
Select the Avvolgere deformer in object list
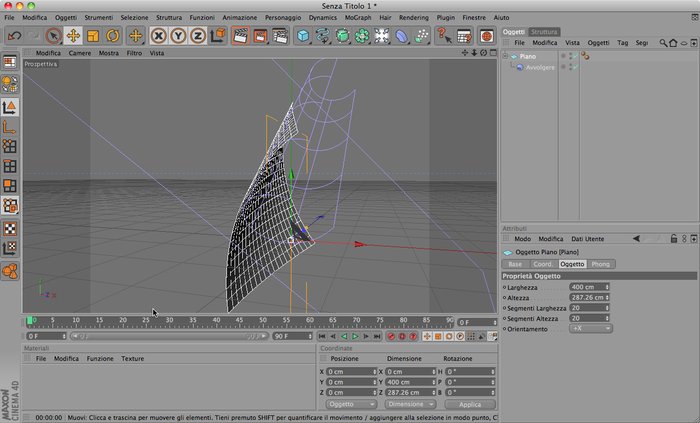point(540,67)
